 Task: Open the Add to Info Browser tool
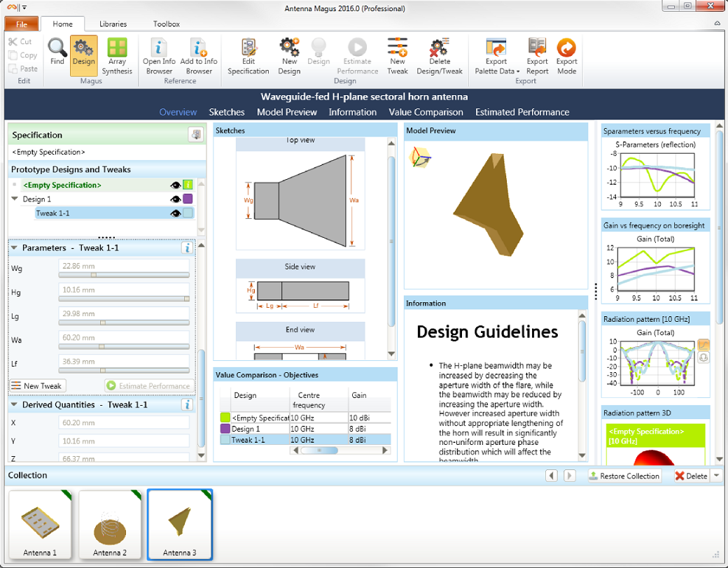point(199,55)
